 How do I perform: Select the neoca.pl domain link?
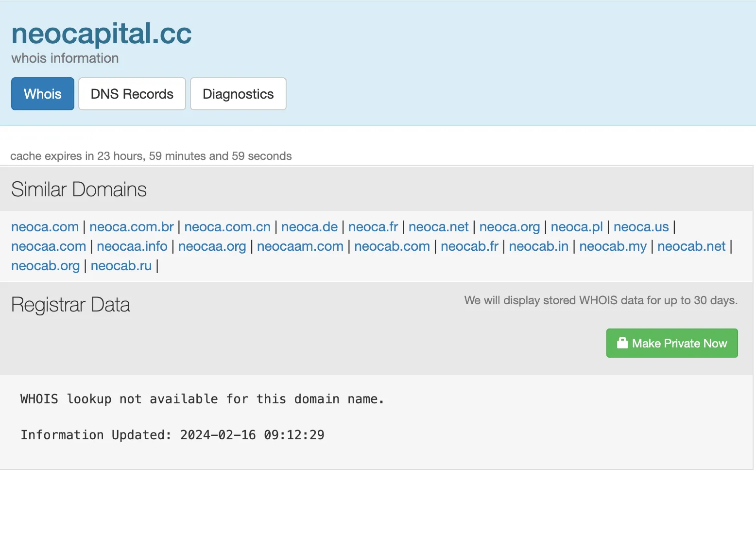577,227
